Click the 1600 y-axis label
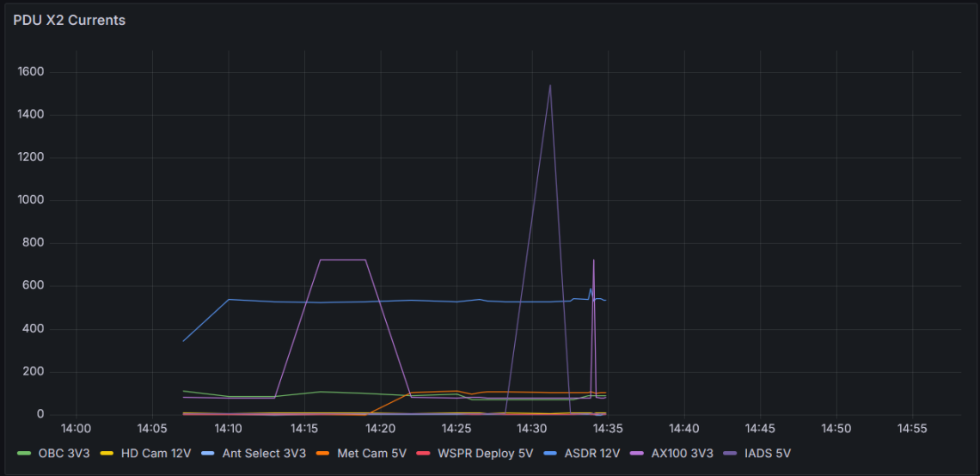 [x=31, y=72]
